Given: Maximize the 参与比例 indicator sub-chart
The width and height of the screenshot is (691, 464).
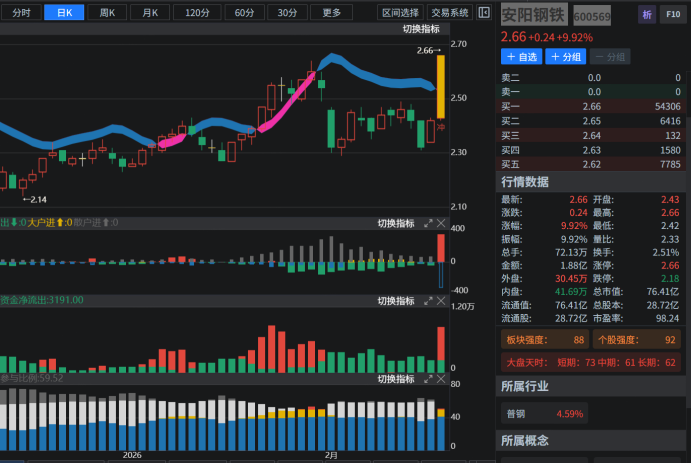Looking at the screenshot, I should tap(428, 379).
